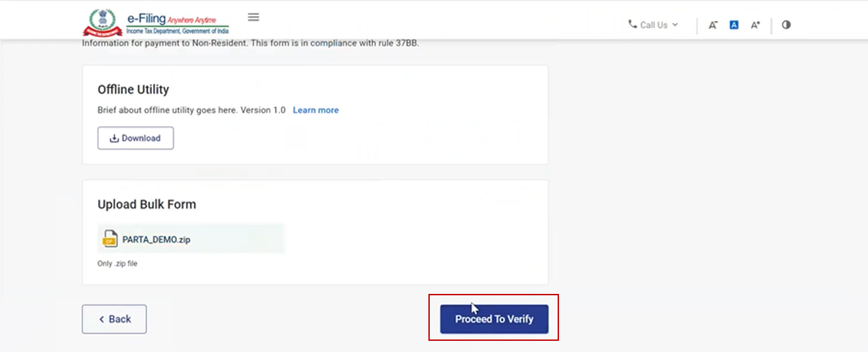Click the chevron arrow next to Call Us
This screenshot has height=352, width=868.
[x=675, y=25]
